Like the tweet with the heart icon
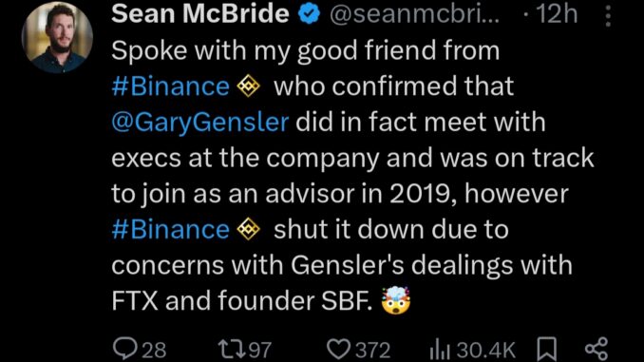This screenshot has width=644, height=362. (x=338, y=350)
